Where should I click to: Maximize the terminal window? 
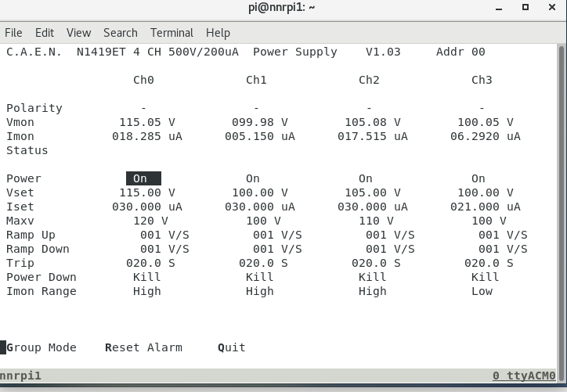tap(525, 8)
